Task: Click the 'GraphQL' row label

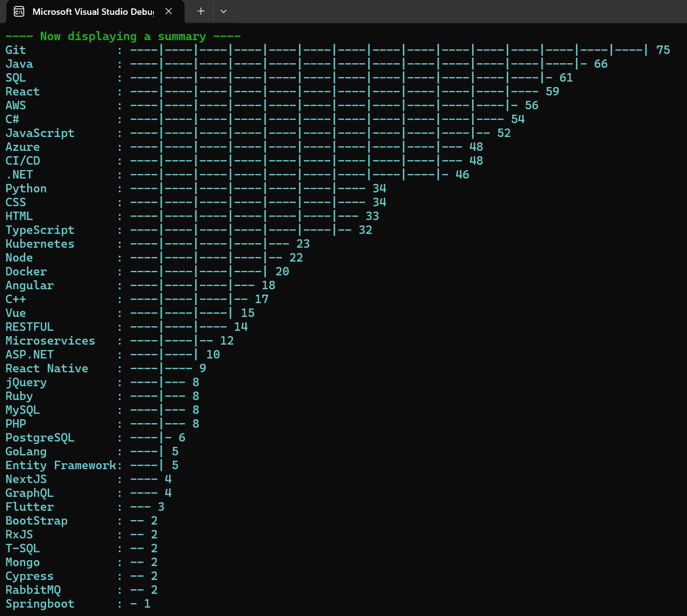Action: point(30,493)
